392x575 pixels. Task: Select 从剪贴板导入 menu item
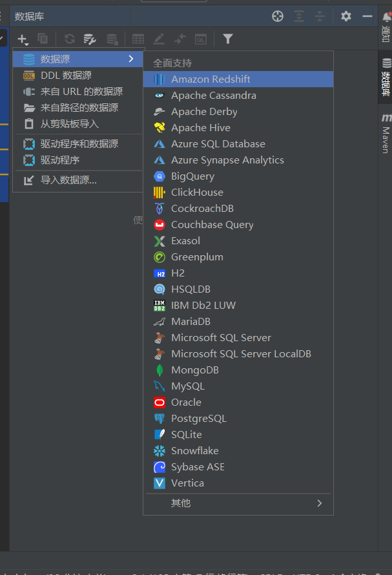tap(69, 124)
